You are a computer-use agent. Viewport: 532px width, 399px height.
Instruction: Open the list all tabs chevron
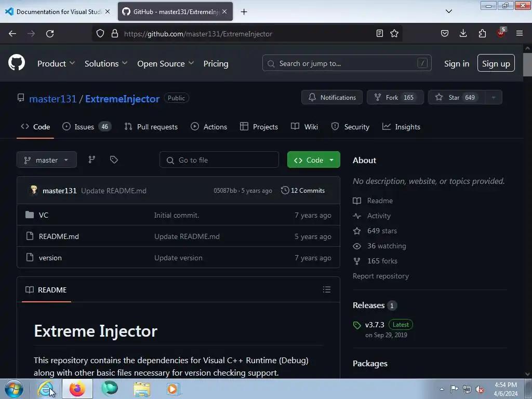pos(448,11)
